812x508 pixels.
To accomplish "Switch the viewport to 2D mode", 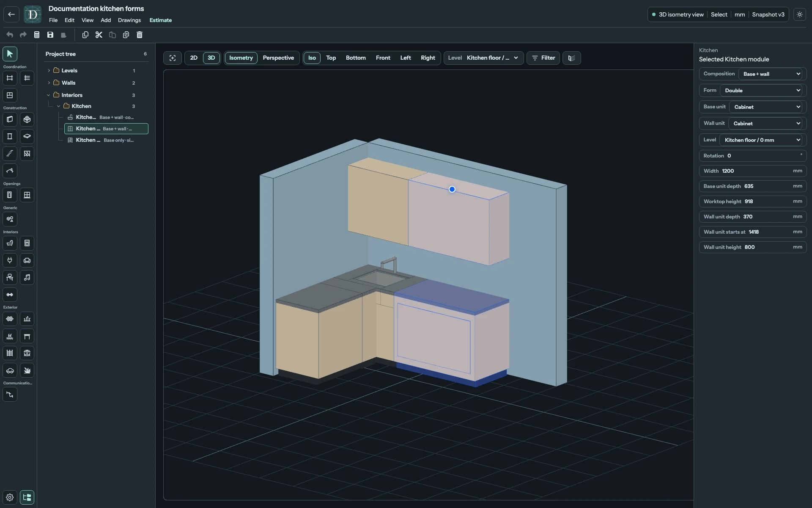I will [x=194, y=58].
